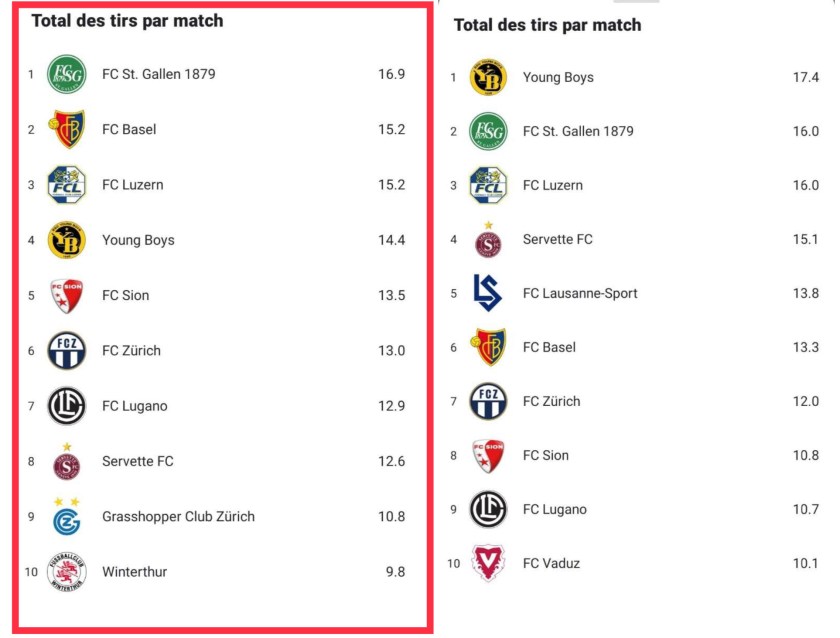This screenshot has width=840, height=638.
Task: Click the FC St. Gallen logo beside 16.9
Action: (67, 74)
